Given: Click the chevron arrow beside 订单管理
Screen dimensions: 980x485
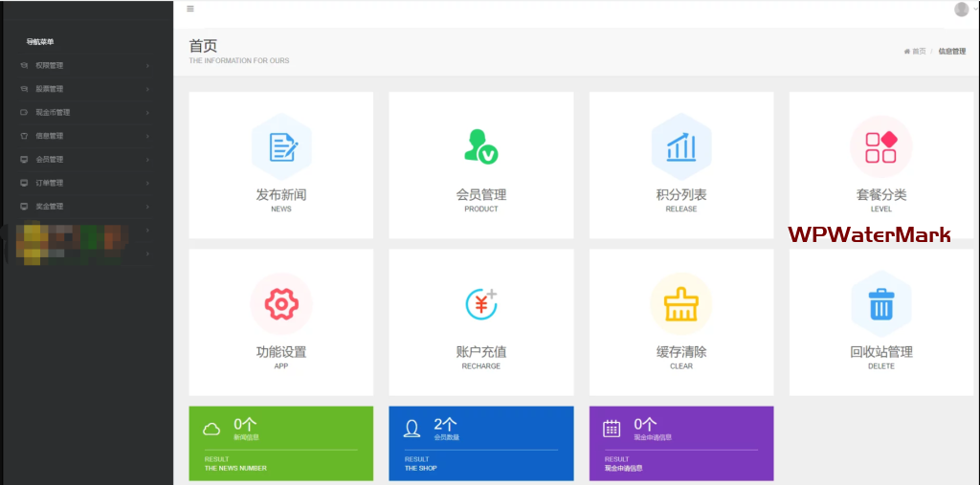Looking at the screenshot, I should [147, 183].
